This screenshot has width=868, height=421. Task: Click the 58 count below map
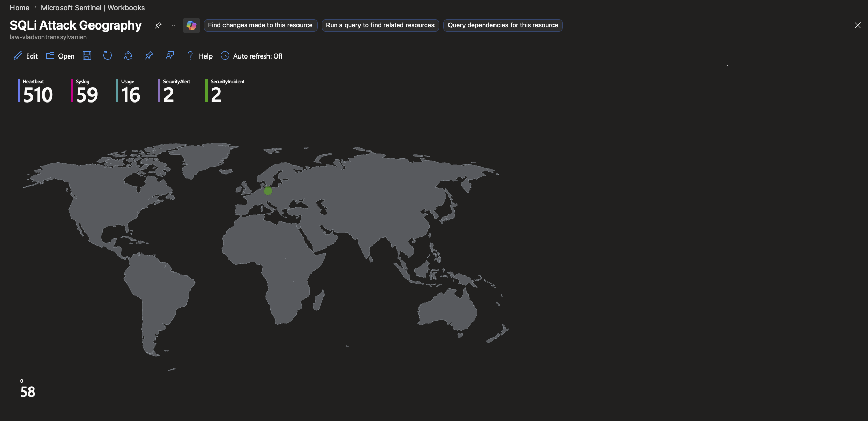coord(28,392)
